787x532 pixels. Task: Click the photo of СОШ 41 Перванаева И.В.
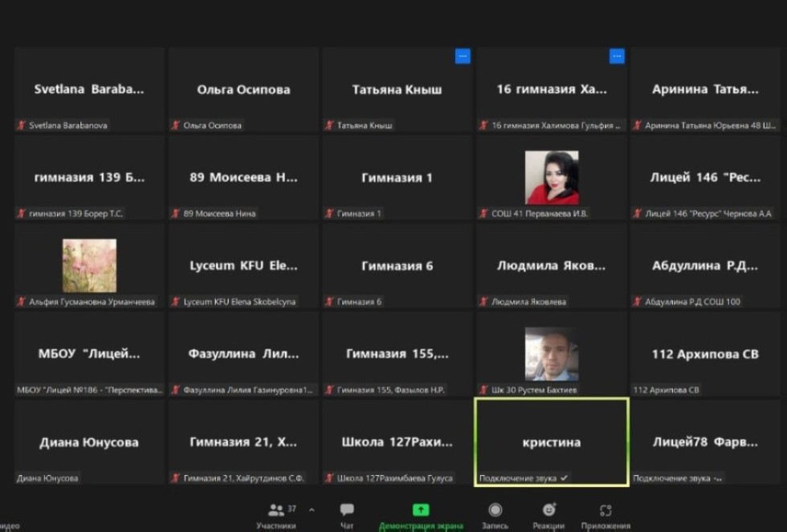click(x=551, y=177)
